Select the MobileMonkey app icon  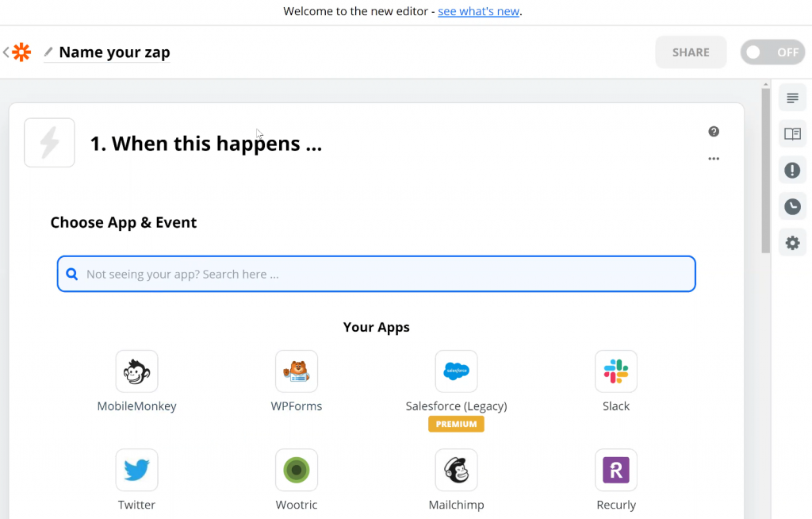(x=136, y=371)
